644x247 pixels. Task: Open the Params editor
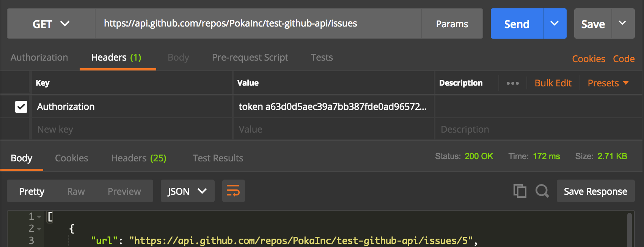(x=452, y=24)
